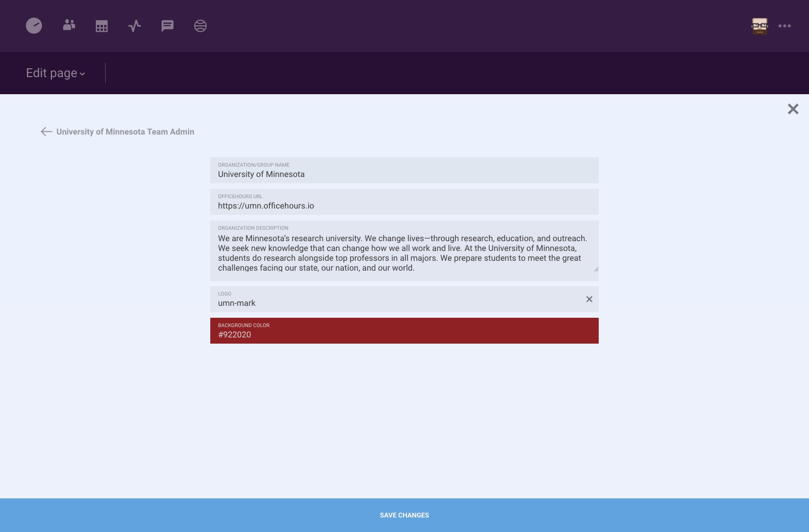
Task: Open the calendar grid icon
Action: pos(102,26)
